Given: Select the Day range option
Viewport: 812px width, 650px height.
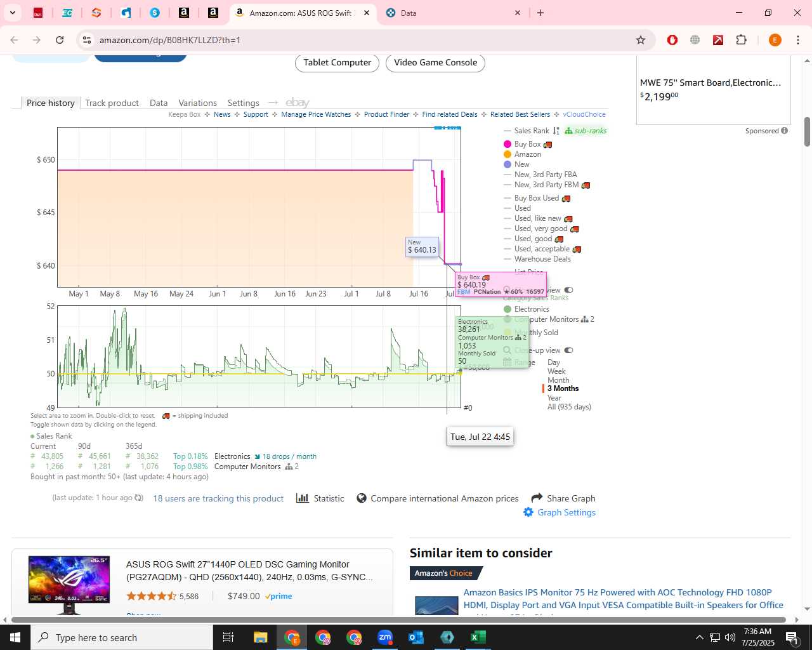Looking at the screenshot, I should click(554, 362).
